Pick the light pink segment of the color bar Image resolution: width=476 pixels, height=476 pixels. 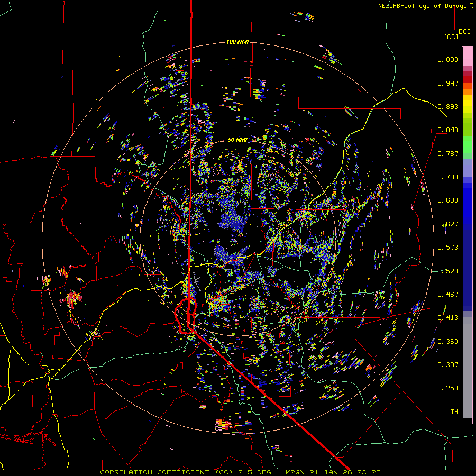[467, 56]
